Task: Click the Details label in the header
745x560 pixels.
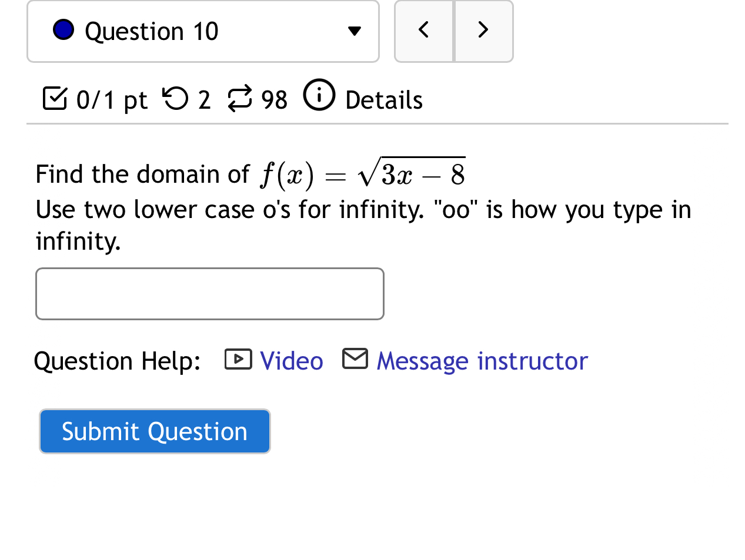Action: pyautogui.click(x=383, y=100)
